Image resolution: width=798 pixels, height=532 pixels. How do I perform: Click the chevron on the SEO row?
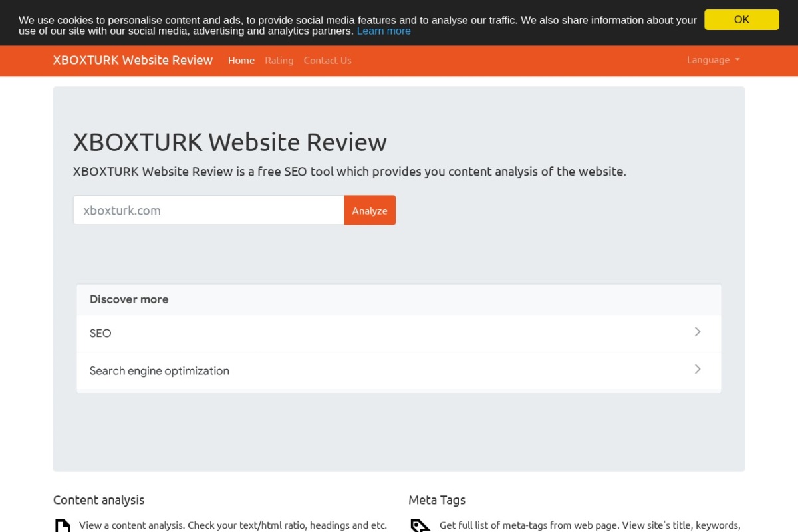[x=698, y=332]
